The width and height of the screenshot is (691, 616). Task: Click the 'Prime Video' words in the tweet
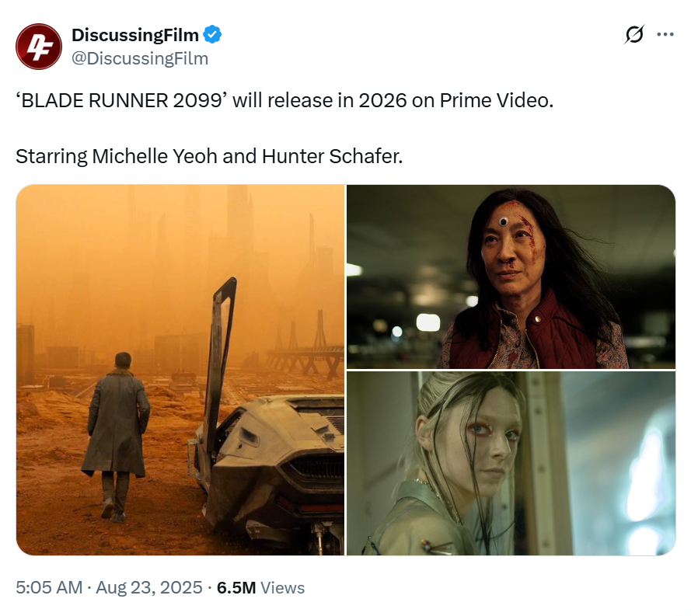coord(496,100)
